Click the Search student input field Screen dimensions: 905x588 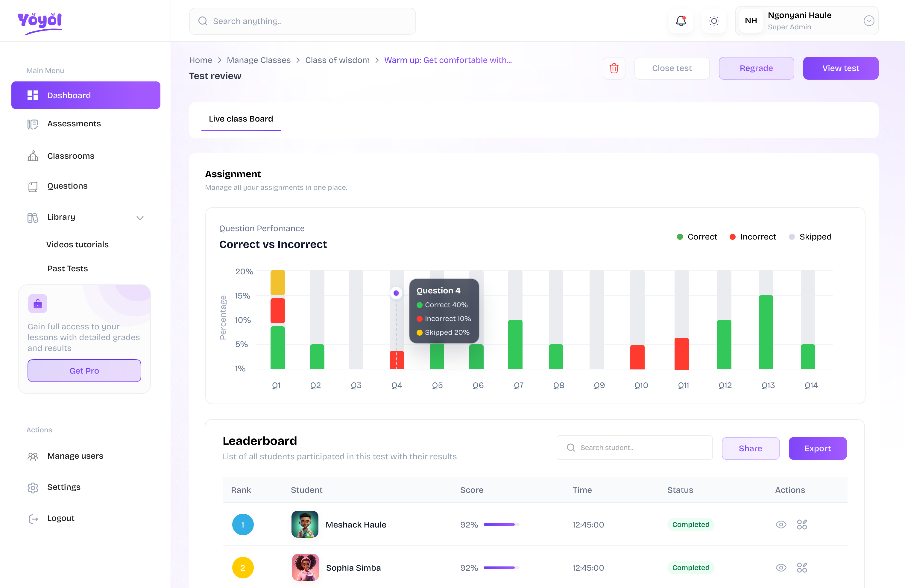[x=635, y=448]
